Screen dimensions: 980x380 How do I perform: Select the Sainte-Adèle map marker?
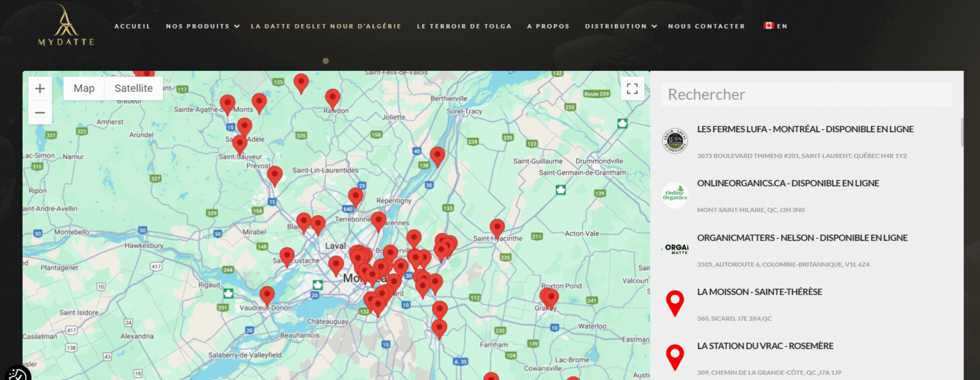click(x=244, y=128)
